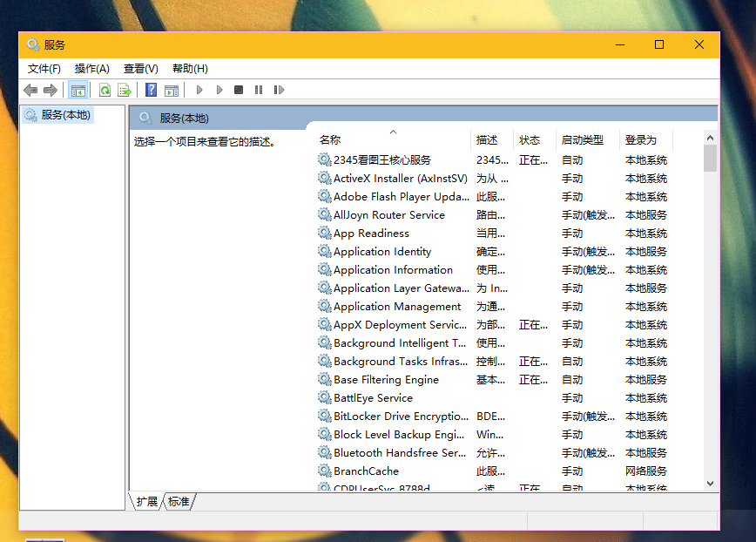Image resolution: width=756 pixels, height=542 pixels.
Task: Minimize the 服务 window
Action: pos(620,44)
